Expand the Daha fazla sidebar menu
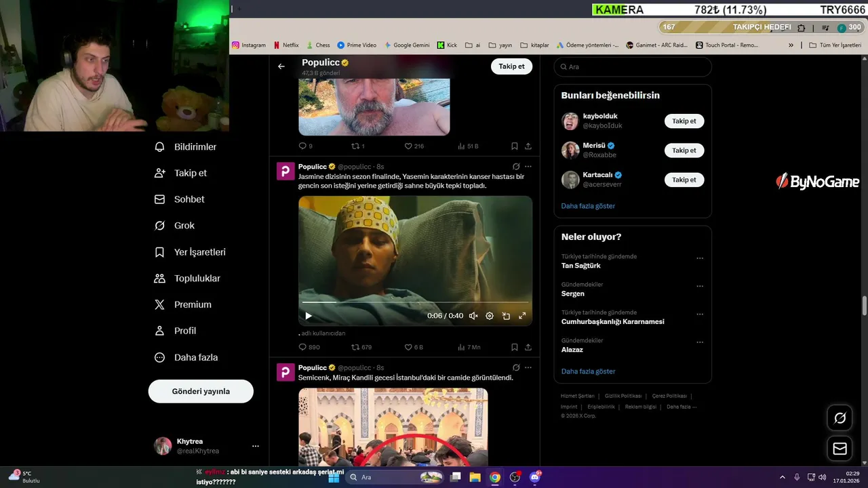 186,357
